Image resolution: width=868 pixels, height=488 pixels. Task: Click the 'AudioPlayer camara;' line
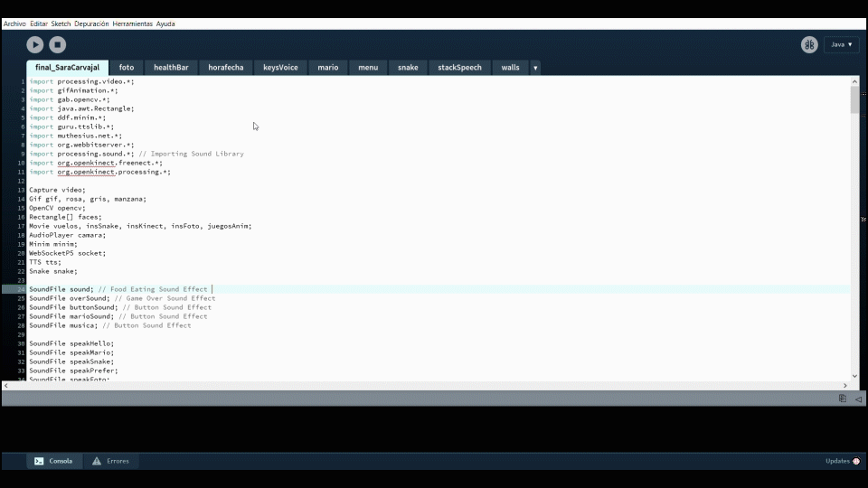(68, 235)
